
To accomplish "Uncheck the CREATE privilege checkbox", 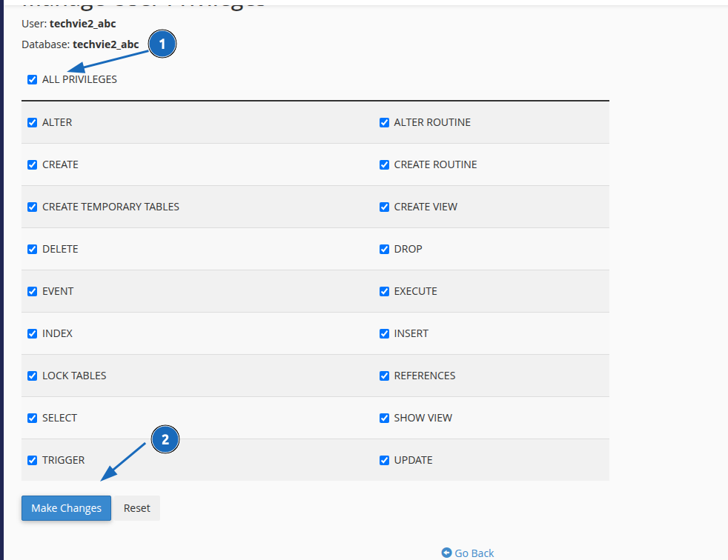I will point(33,165).
